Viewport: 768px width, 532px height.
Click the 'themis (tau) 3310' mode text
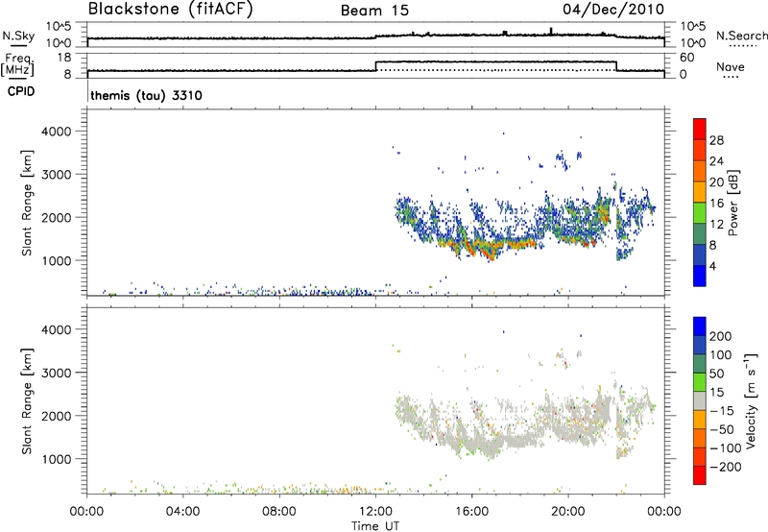coord(146,95)
